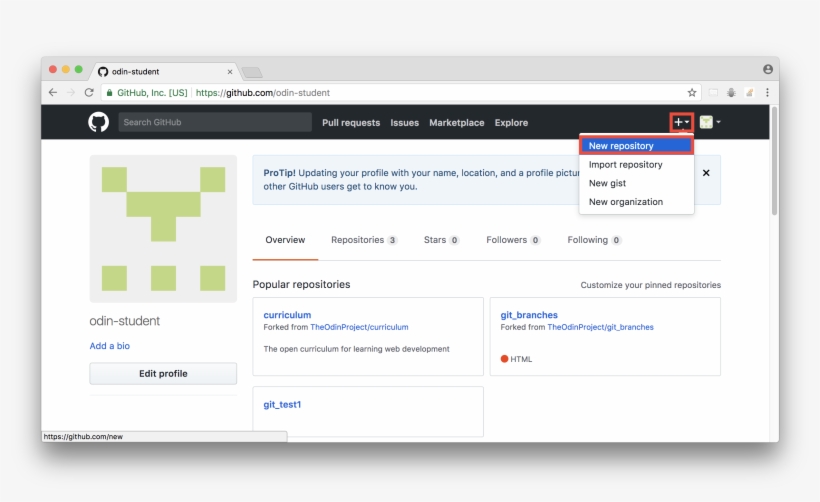Open the curriculum repository link
The width and height of the screenshot is (820, 502).
point(287,315)
